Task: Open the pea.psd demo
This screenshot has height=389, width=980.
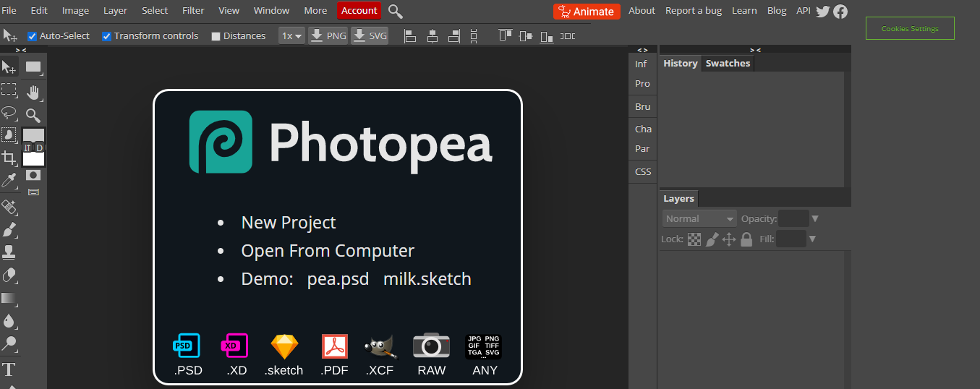Action: pos(338,279)
